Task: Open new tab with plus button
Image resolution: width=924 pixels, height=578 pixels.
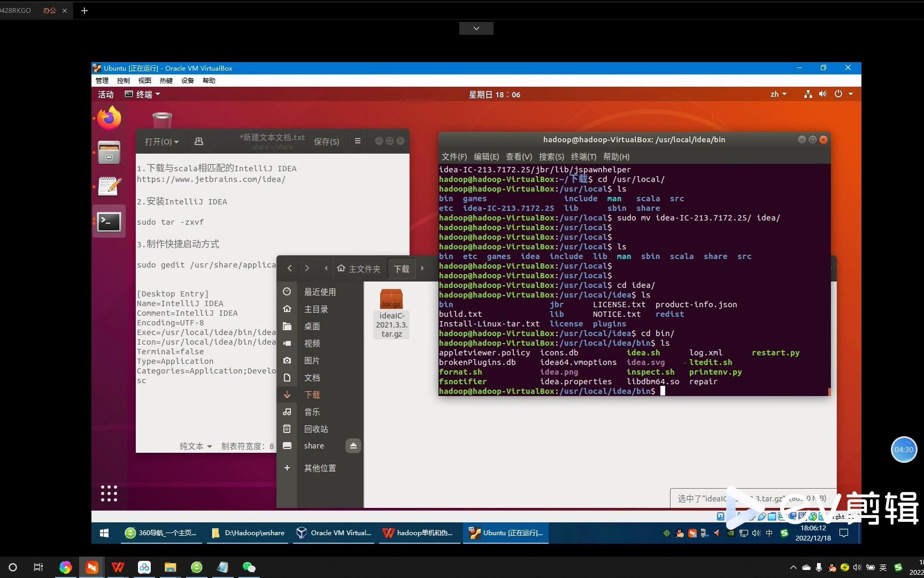Action: (x=84, y=10)
